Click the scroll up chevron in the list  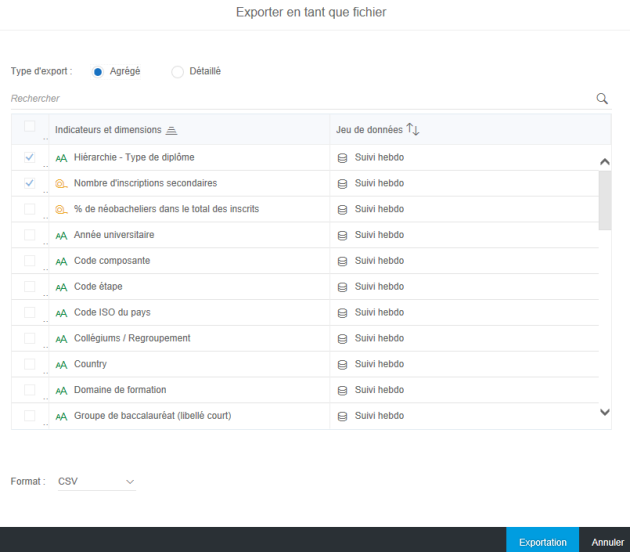pos(605,162)
